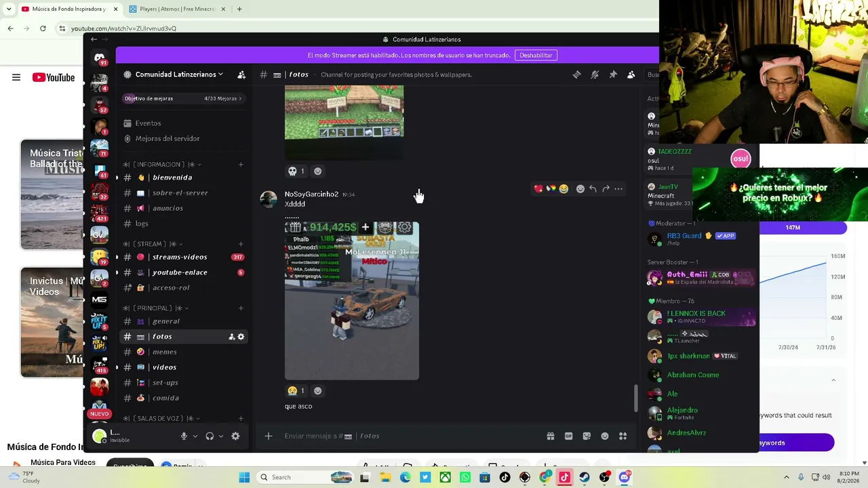This screenshot has width=868, height=488.
Task: Open the sticker picker
Action: 587,436
